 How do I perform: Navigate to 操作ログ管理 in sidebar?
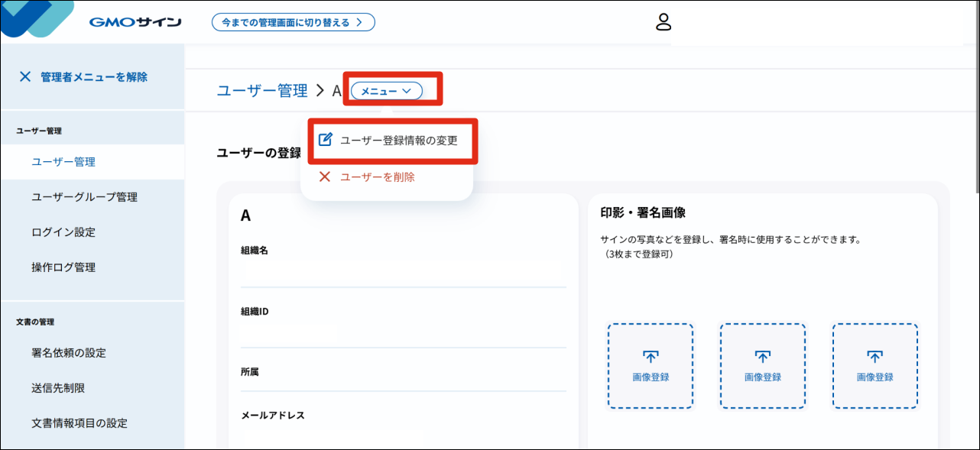click(x=63, y=267)
